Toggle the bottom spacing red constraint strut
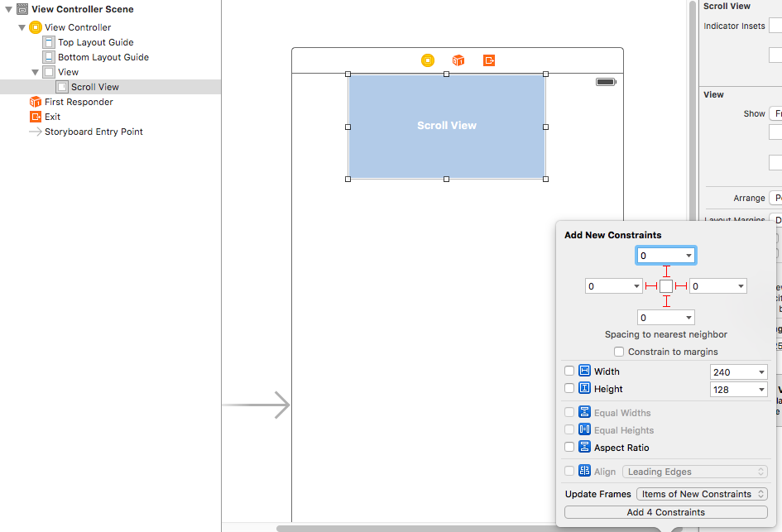Image resolution: width=782 pixels, height=532 pixels. tap(666, 301)
